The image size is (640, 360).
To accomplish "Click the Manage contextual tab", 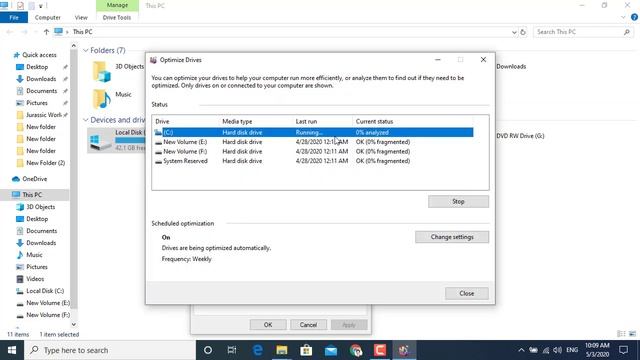I will [x=117, y=5].
